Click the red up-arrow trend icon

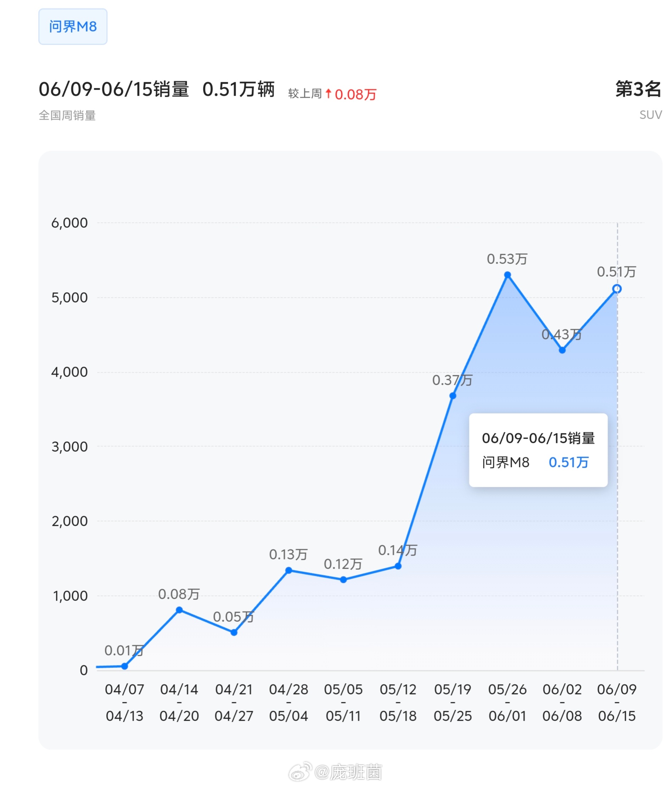329,93
